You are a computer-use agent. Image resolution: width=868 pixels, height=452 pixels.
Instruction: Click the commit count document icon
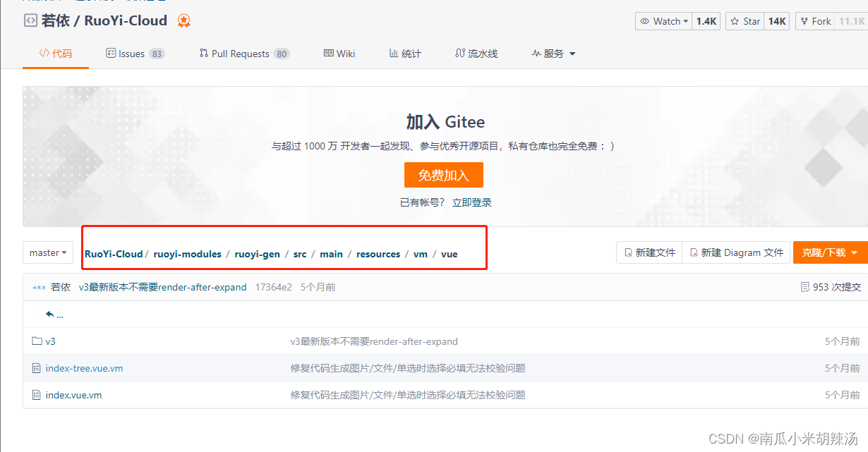804,287
